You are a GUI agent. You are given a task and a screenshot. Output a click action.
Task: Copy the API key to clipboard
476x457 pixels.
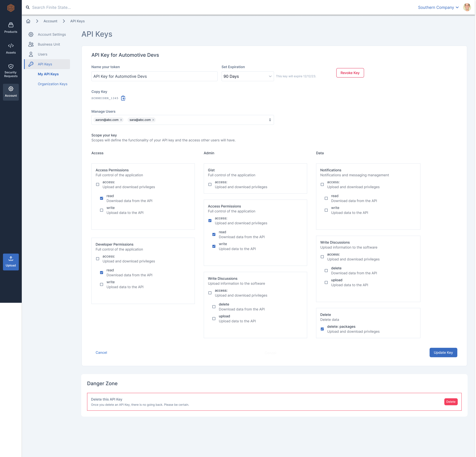123,98
